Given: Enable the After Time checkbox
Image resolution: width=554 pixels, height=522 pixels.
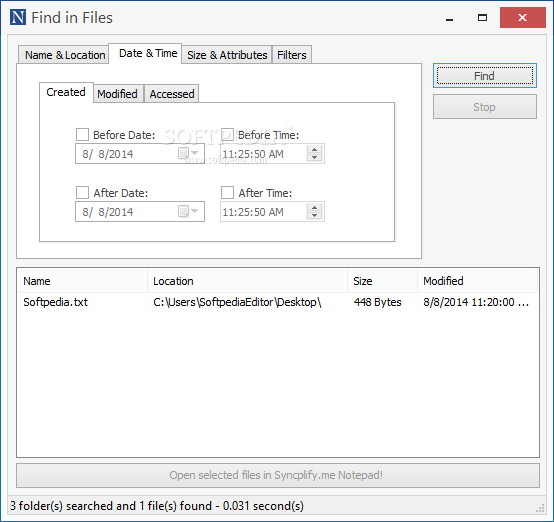Looking at the screenshot, I should point(227,193).
